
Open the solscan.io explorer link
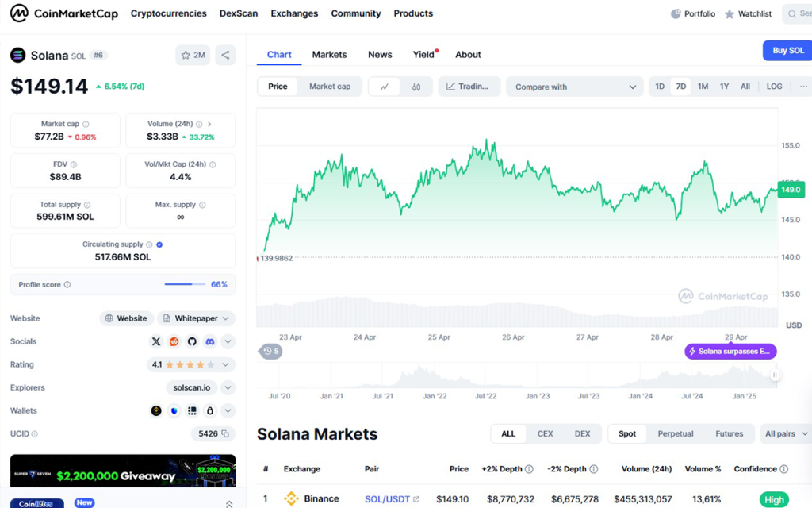[x=192, y=387]
